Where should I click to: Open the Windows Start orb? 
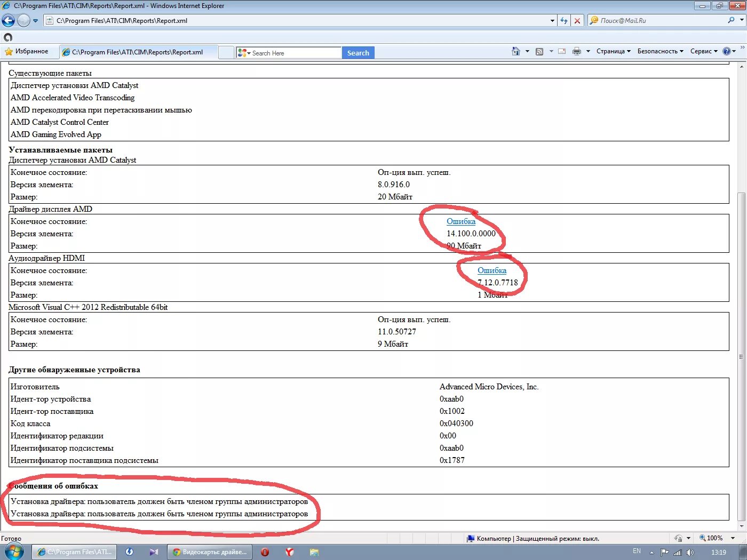pyautogui.click(x=14, y=552)
